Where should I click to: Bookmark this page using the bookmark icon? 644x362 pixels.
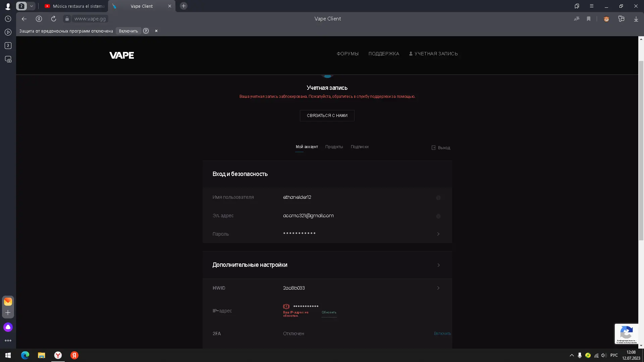click(589, 19)
